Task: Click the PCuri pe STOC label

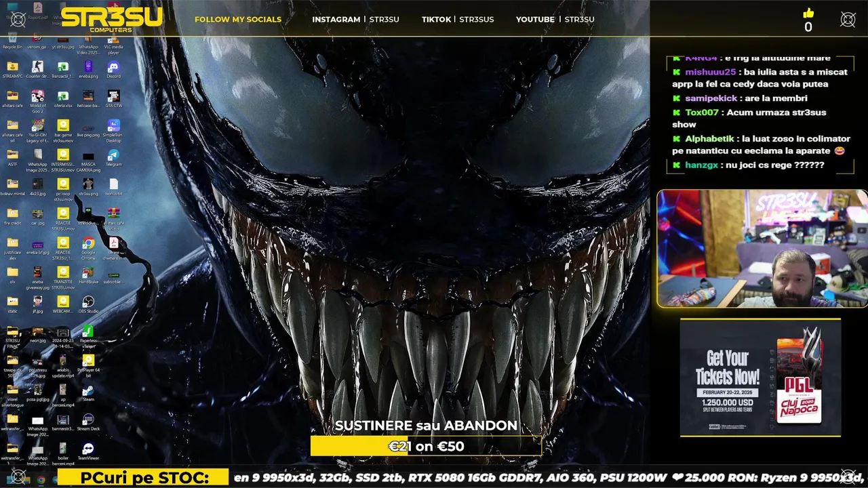Action: tap(144, 478)
